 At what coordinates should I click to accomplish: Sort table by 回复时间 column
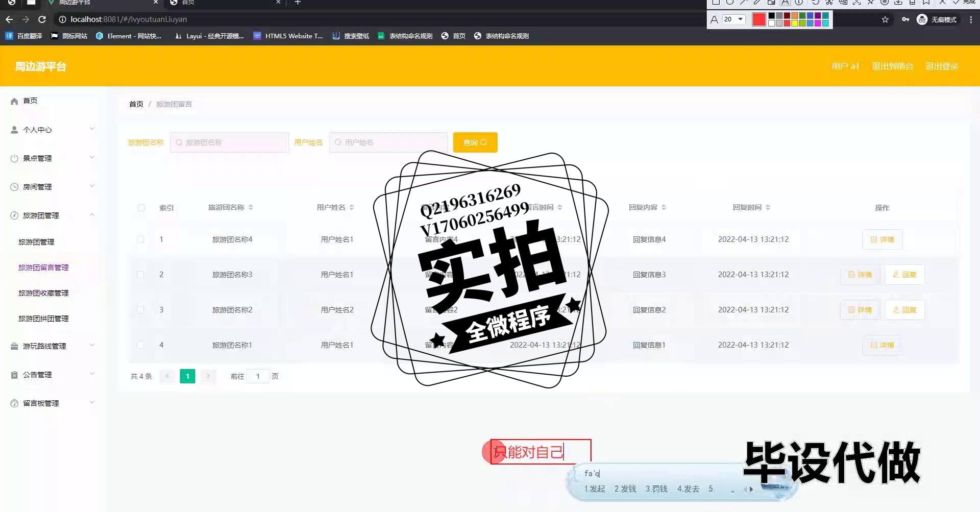pyautogui.click(x=768, y=207)
